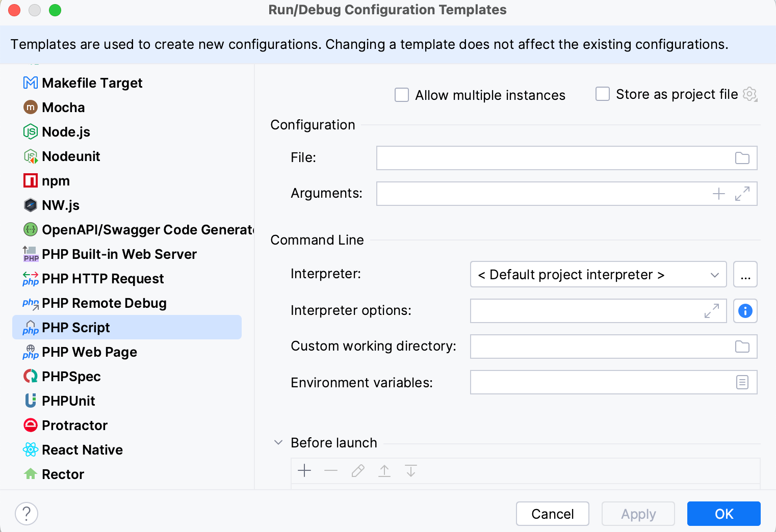The width and height of the screenshot is (776, 532).
Task: Click the Cancel button
Action: tap(553, 514)
